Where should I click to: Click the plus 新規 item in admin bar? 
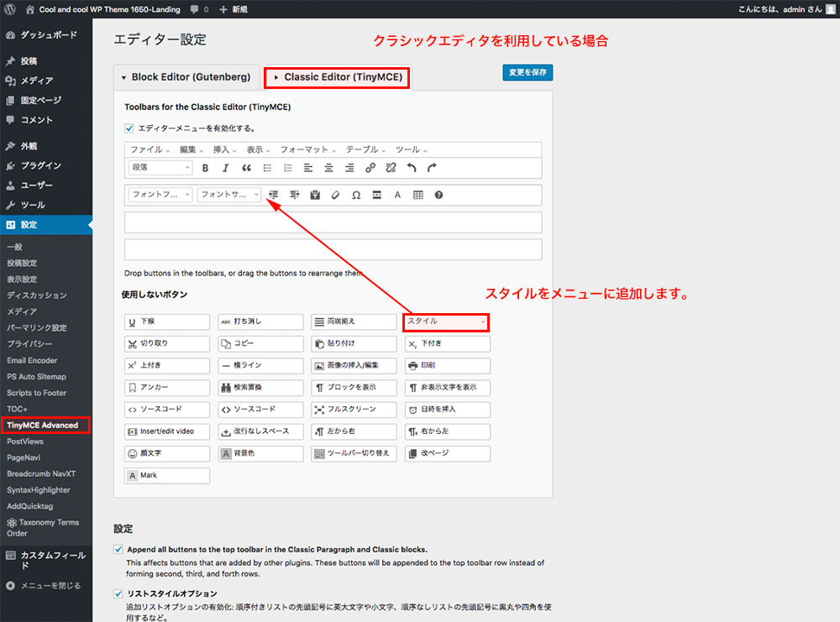coord(234,9)
